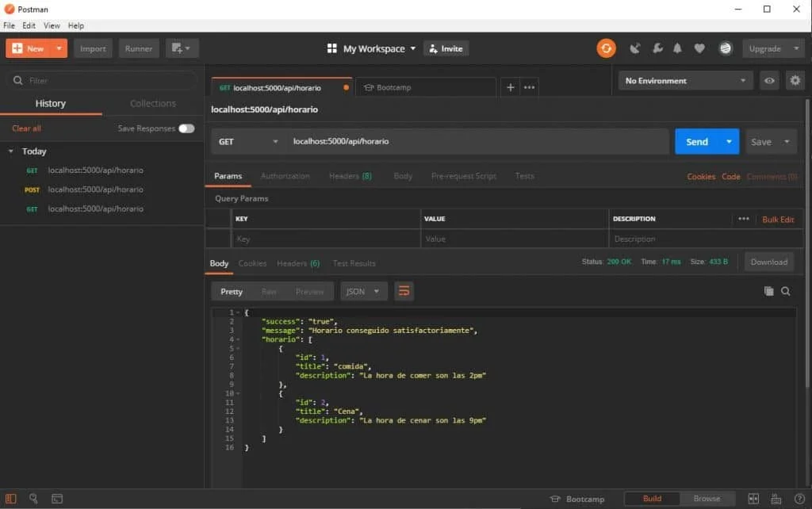Click the request URL field
This screenshot has width=812, height=509.
(478, 141)
